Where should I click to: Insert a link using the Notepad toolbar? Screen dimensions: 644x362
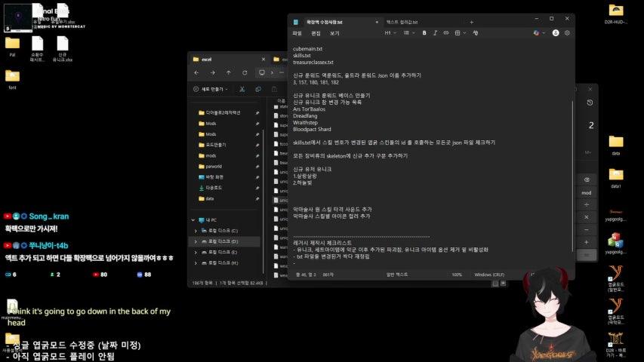(x=445, y=33)
